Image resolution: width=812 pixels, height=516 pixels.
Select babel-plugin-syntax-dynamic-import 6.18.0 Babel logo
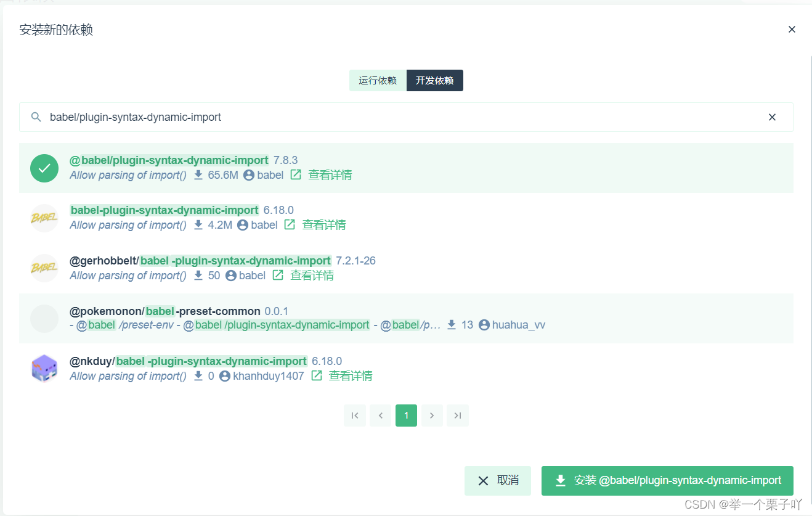tap(44, 218)
